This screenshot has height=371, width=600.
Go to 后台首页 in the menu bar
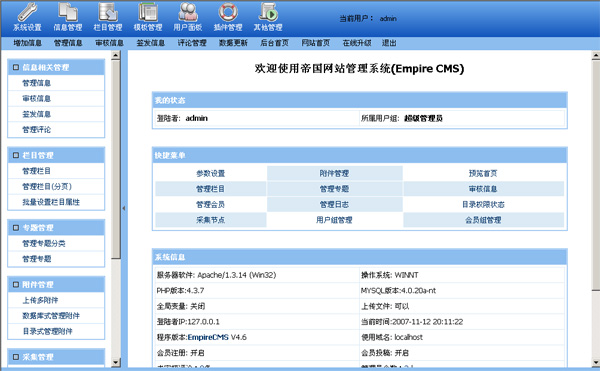pos(274,43)
